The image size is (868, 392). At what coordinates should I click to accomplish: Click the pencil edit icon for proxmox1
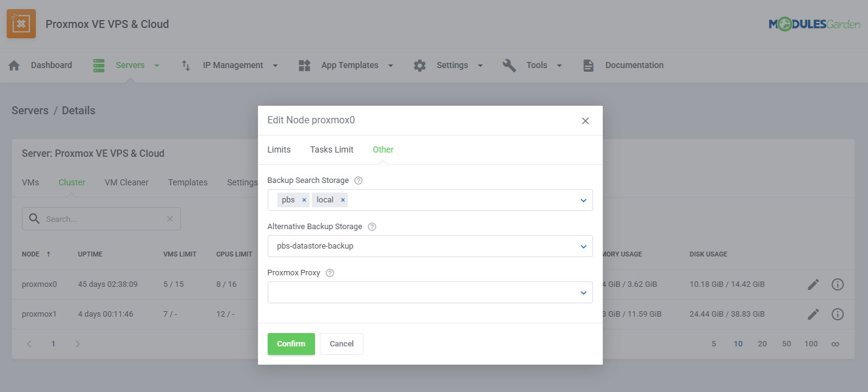(813, 314)
